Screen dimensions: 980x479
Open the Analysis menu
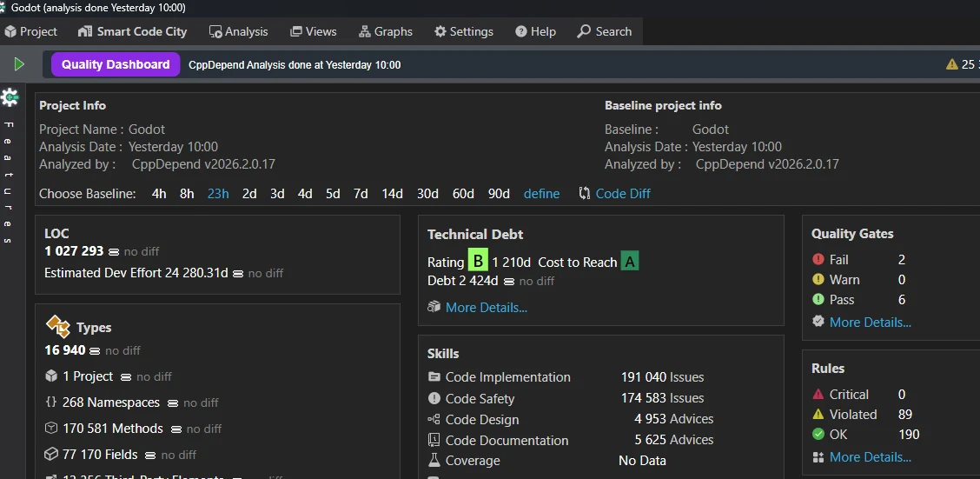coord(239,31)
